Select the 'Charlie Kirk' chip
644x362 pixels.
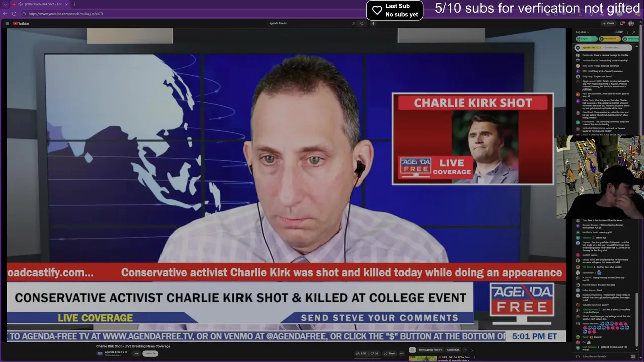(453, 350)
